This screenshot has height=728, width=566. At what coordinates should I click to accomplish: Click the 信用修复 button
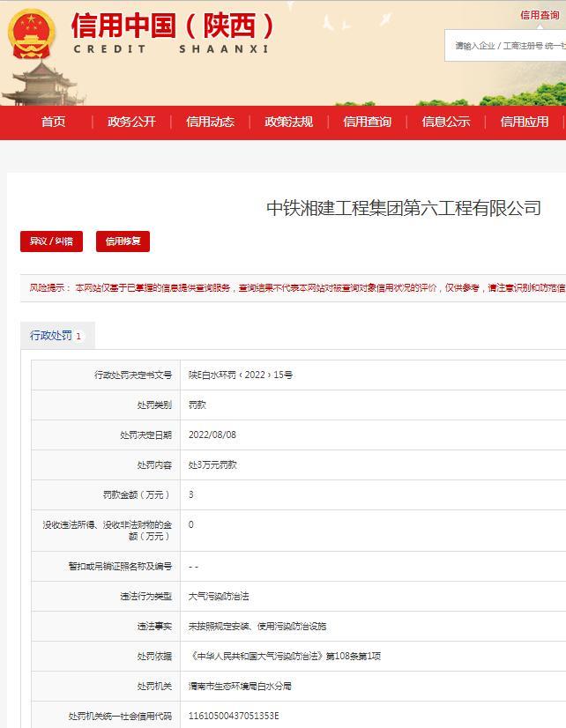(x=123, y=241)
